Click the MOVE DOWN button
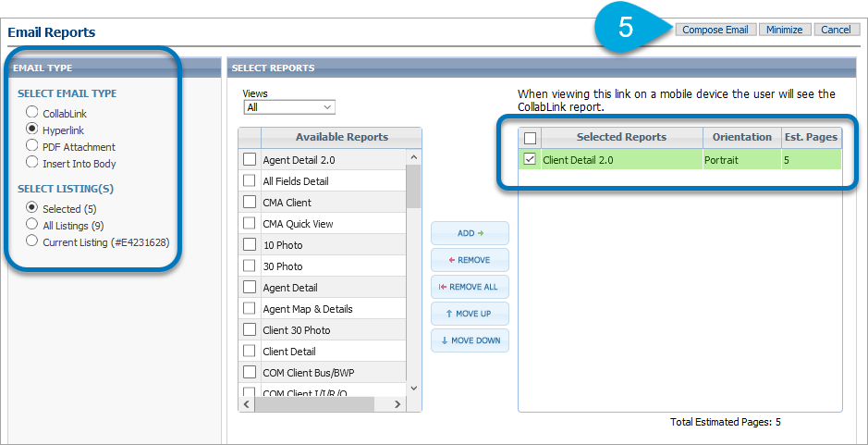This screenshot has height=445, width=868. pos(470,340)
